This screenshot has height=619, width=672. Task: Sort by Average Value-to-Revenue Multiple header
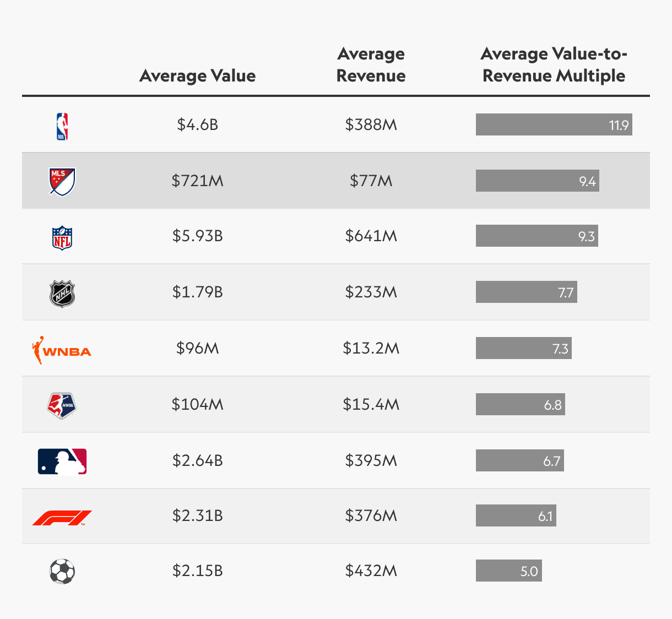click(554, 64)
